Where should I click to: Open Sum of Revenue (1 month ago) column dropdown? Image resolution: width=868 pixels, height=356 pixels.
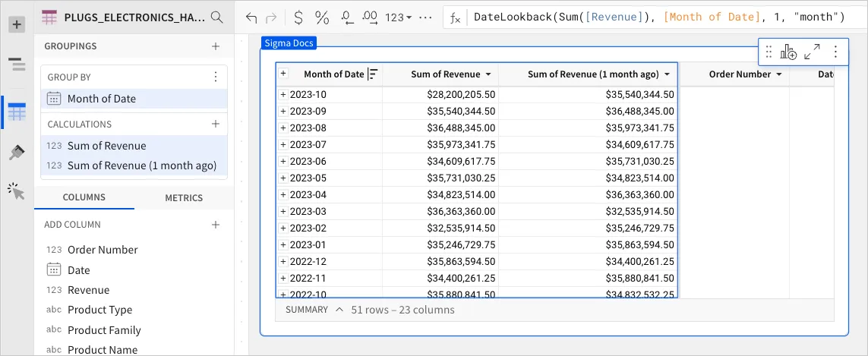[667, 74]
